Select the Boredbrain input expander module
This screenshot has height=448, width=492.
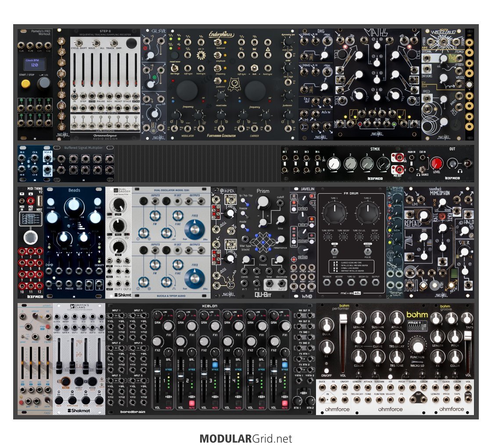click(129, 359)
